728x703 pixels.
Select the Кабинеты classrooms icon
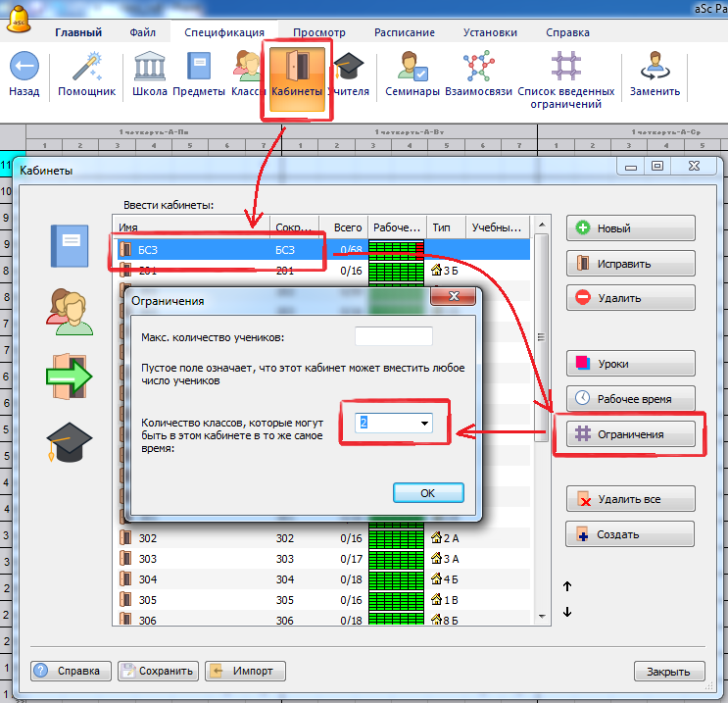pyautogui.click(x=296, y=68)
